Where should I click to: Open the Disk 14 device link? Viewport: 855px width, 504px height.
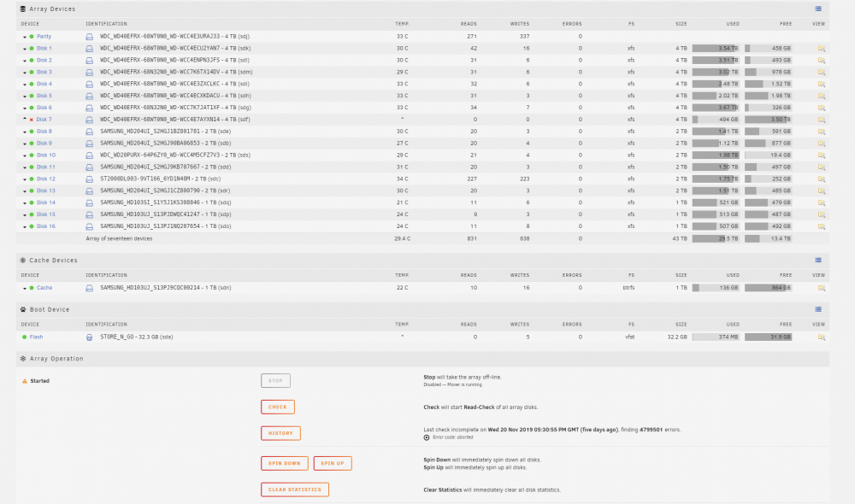click(x=46, y=202)
